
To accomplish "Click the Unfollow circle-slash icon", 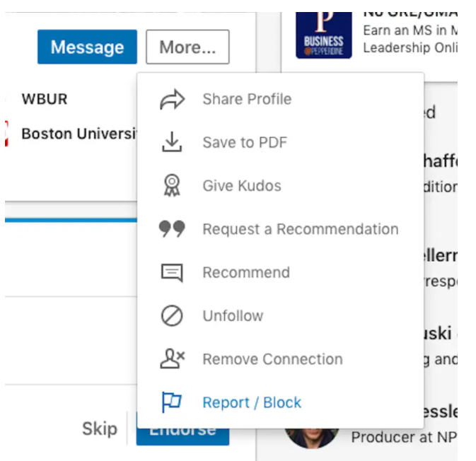I will pos(172,315).
